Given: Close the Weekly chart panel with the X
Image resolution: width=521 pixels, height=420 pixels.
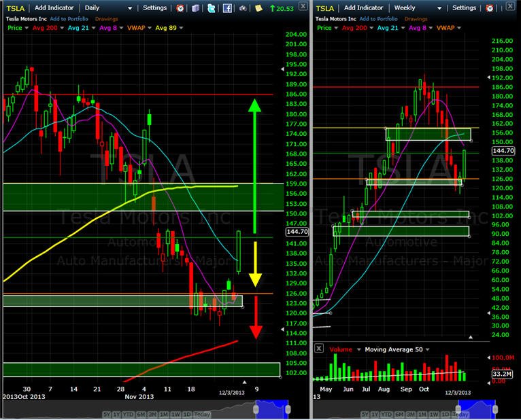Looking at the screenshot, I should point(510,6).
